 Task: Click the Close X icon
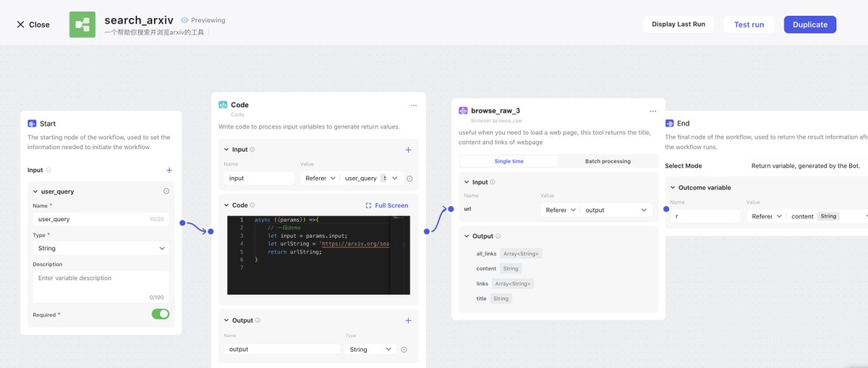tap(20, 25)
